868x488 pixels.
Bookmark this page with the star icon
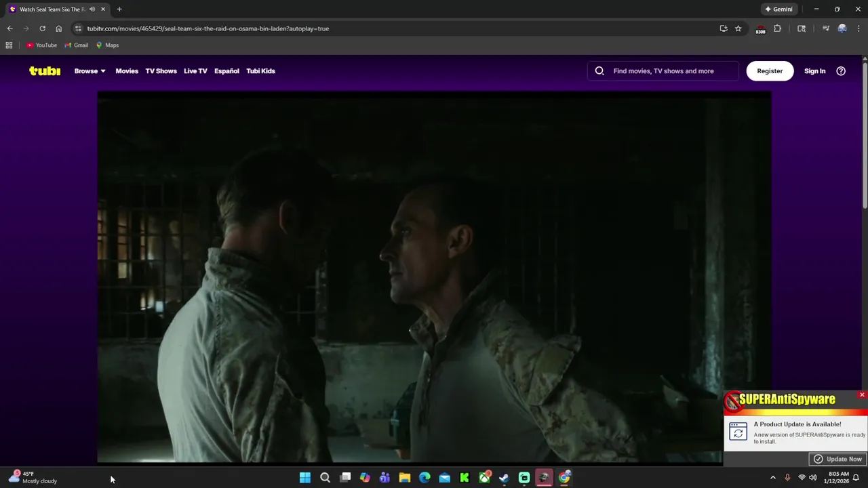coord(738,28)
